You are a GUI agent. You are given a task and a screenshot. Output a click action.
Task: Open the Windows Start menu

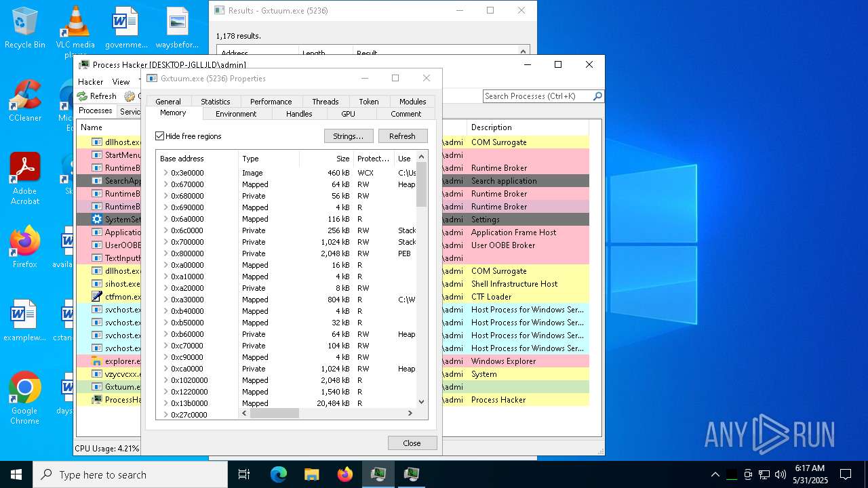[x=16, y=474]
